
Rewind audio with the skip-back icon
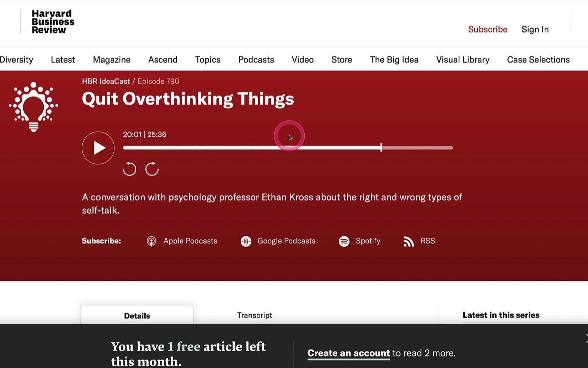pos(129,169)
